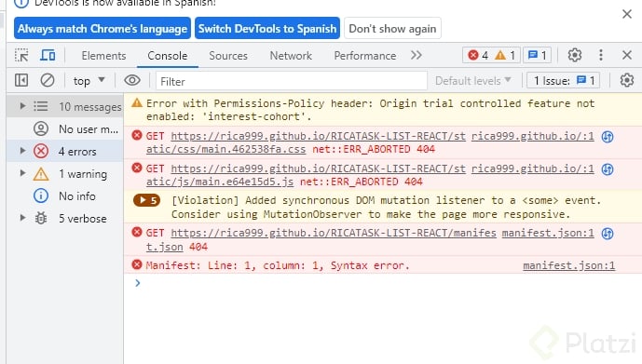The height and width of the screenshot is (364, 642).
Task: Open the manifest.json URL link in the GET error
Action: [x=321, y=239]
